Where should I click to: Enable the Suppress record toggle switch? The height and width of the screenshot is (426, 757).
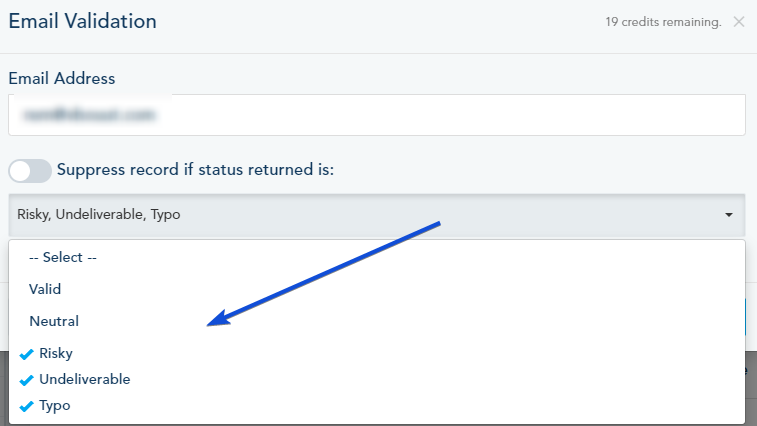pos(30,171)
